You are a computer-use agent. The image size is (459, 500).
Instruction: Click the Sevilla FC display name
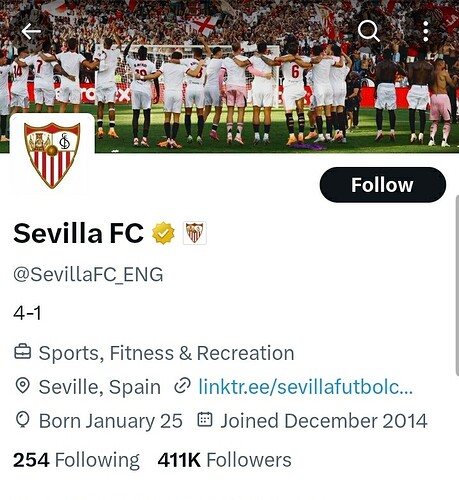click(x=79, y=233)
